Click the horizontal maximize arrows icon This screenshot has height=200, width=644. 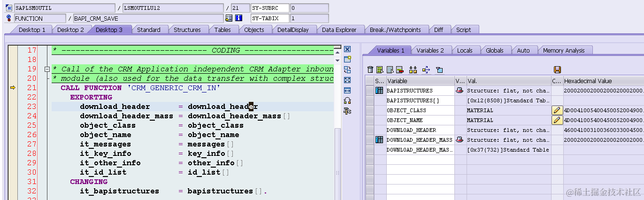[347, 91]
